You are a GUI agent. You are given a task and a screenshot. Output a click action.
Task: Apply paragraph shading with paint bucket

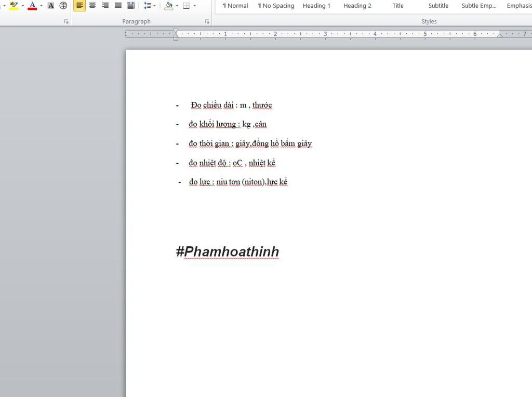(x=168, y=6)
